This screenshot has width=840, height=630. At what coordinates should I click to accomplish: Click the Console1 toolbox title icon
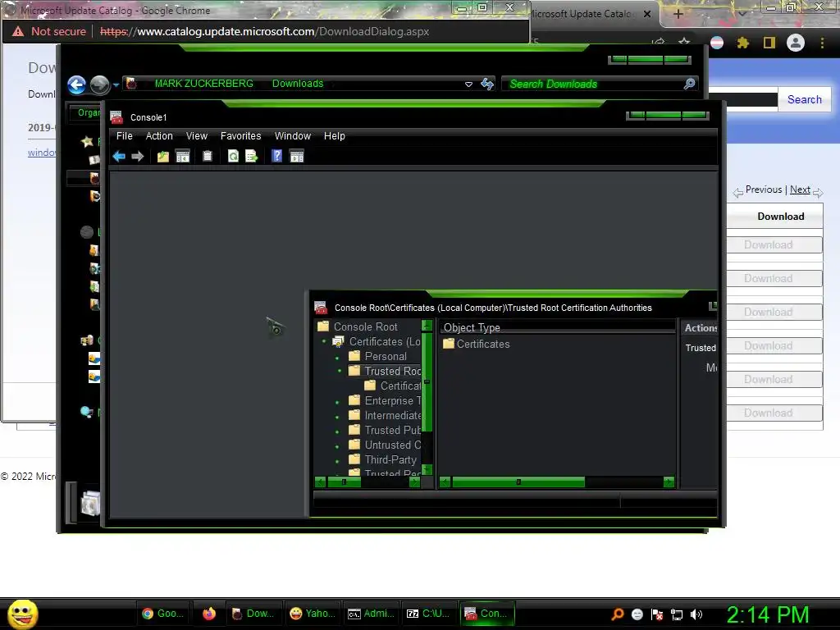(116, 117)
